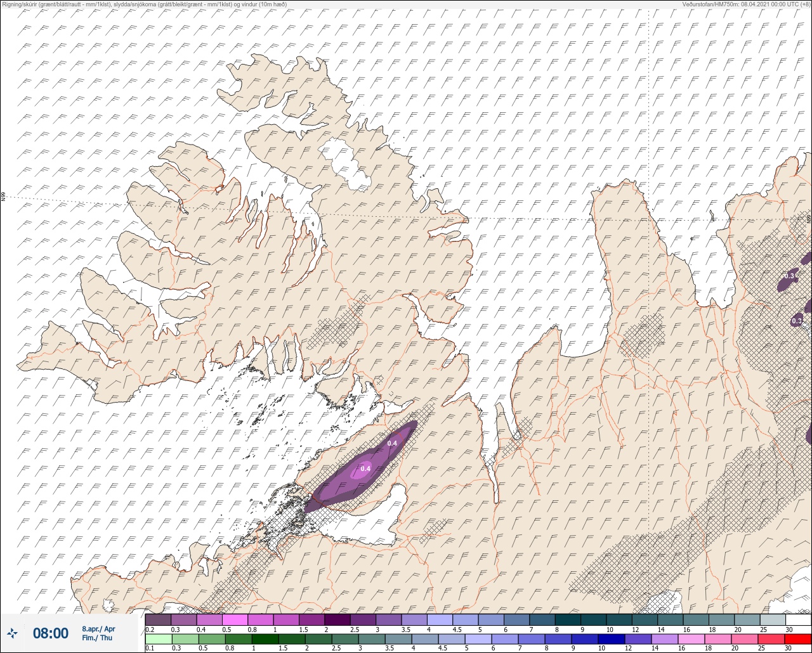Select the white 30 swatch ending the upper legend

[798, 619]
